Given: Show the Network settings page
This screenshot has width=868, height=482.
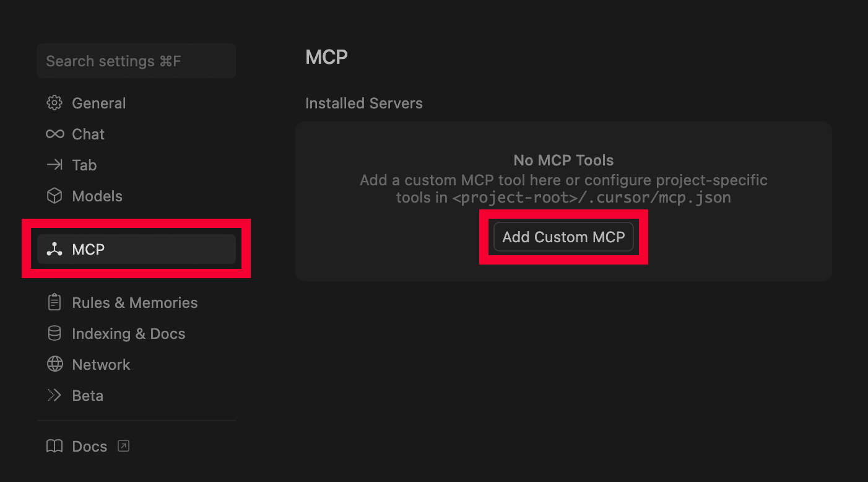Looking at the screenshot, I should [x=102, y=364].
